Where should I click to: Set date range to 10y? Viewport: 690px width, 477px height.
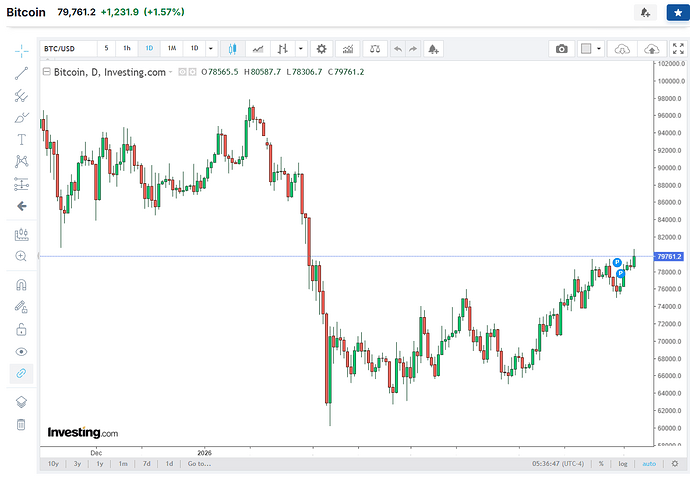(x=53, y=463)
